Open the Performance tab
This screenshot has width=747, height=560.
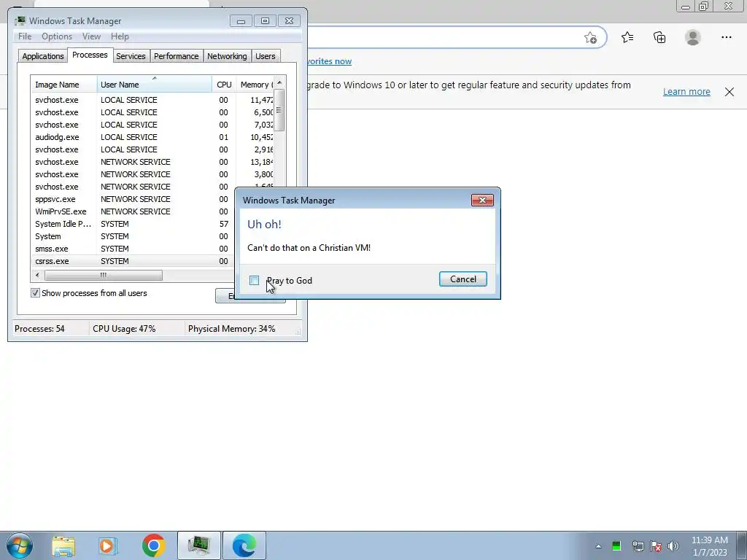point(176,56)
